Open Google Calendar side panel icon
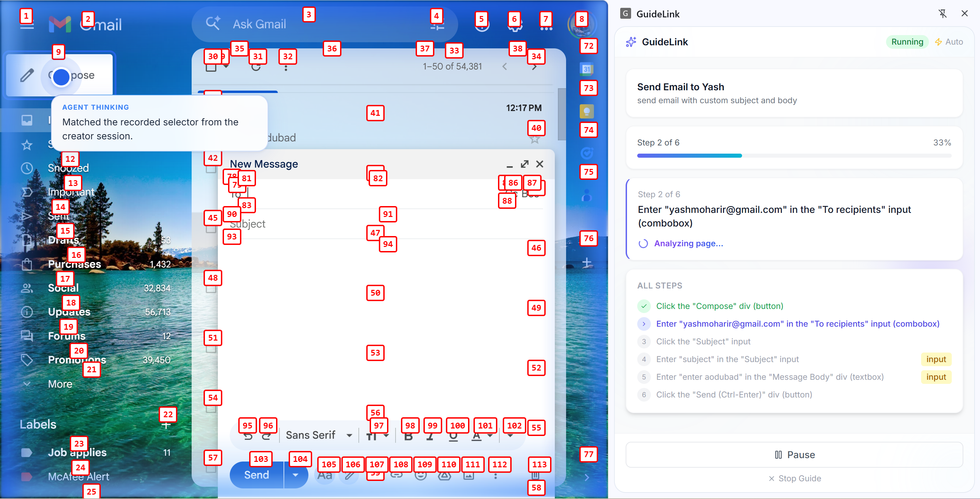This screenshot has width=980, height=499. coord(587,69)
